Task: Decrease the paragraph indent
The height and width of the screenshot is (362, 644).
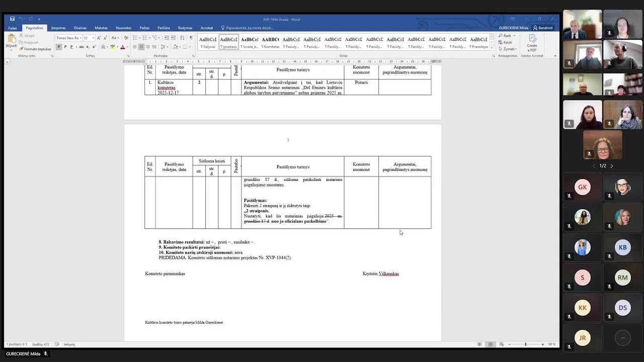Action: [x=167, y=38]
